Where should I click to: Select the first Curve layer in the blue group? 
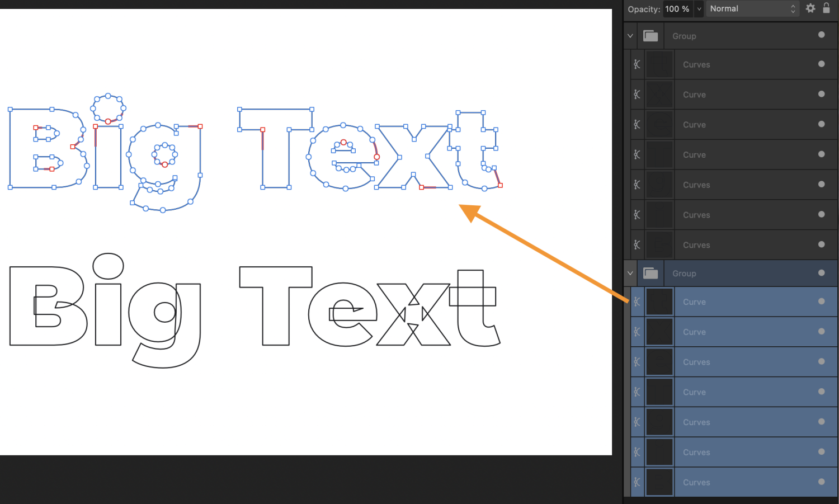coord(727,302)
